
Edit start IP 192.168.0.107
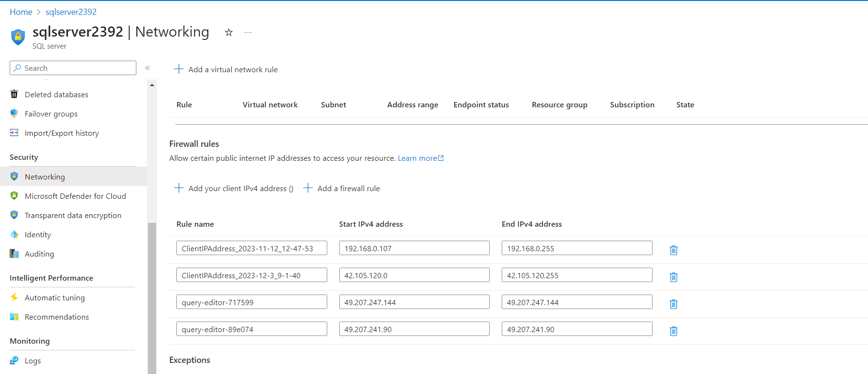point(414,248)
